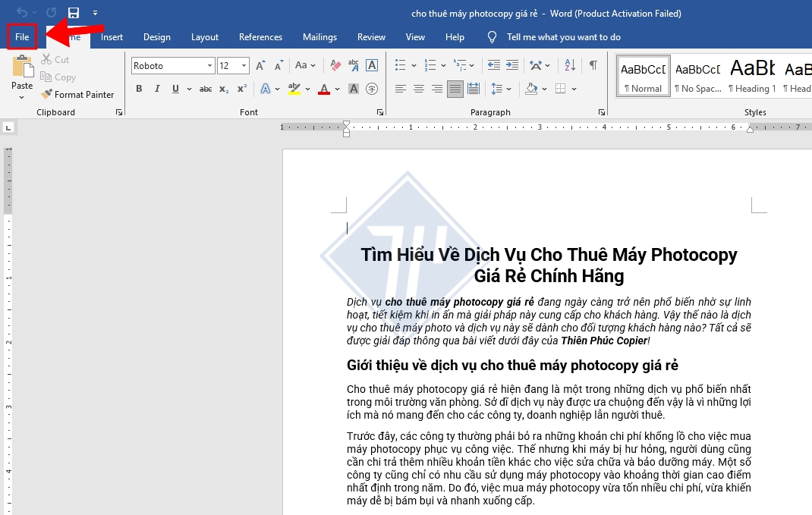Switch to the Review ribbon tab
The image size is (812, 515).
tap(371, 36)
